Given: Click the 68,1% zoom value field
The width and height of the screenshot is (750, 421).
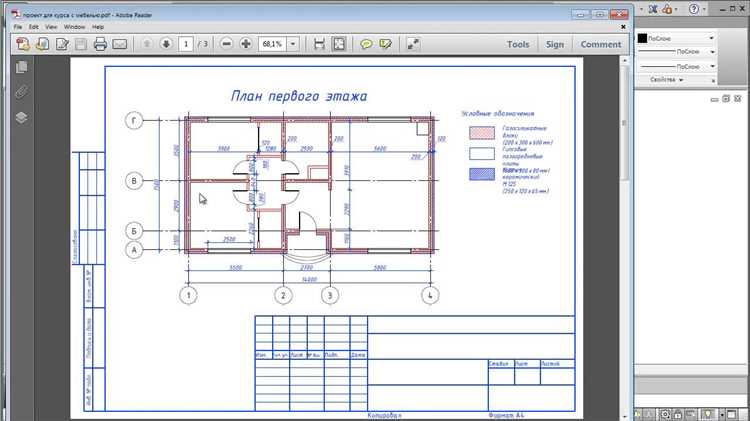Looking at the screenshot, I should [273, 44].
